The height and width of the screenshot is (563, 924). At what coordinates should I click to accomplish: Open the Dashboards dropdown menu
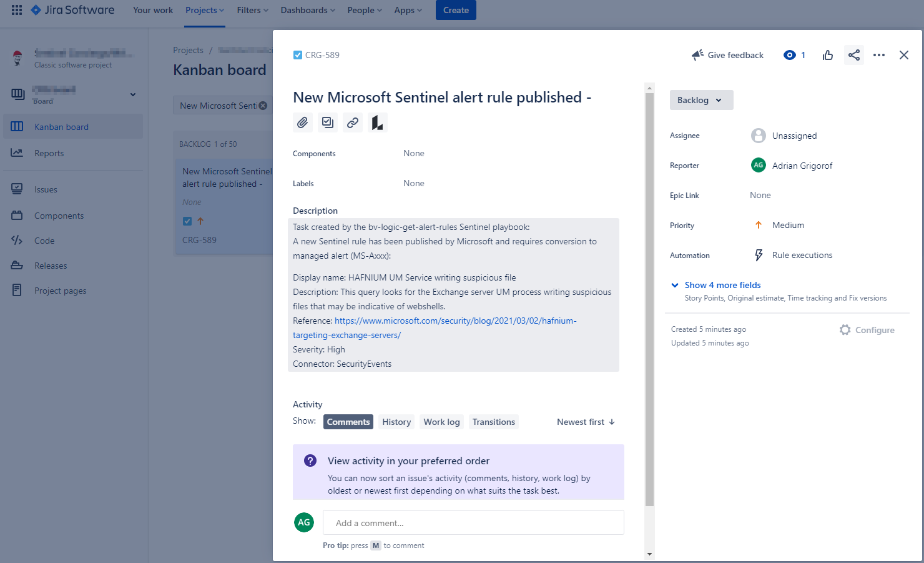tap(308, 10)
